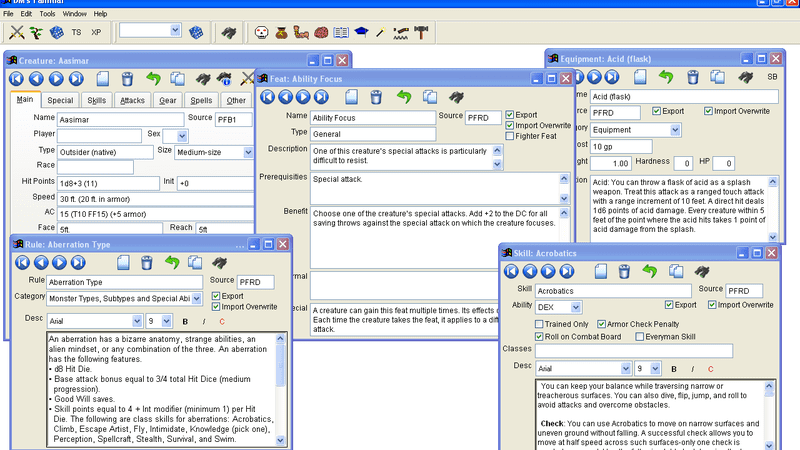Click the red C color button in Rule Desc

point(220,321)
